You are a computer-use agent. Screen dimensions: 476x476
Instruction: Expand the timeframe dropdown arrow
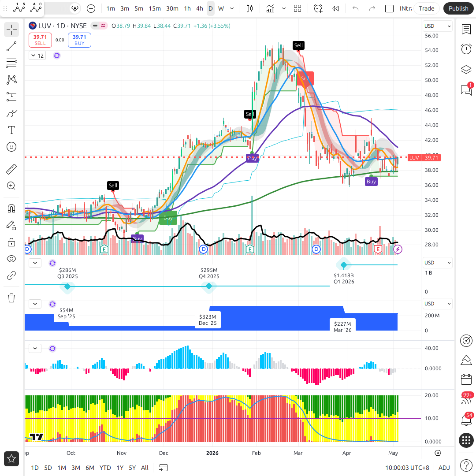pos(232,8)
